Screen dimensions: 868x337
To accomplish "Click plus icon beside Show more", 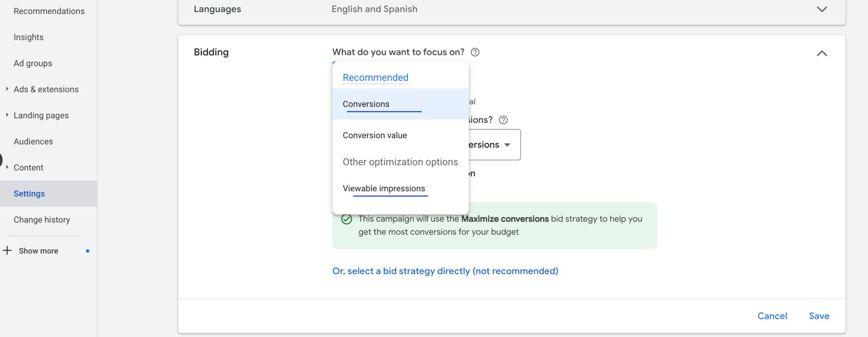I will coord(7,251).
